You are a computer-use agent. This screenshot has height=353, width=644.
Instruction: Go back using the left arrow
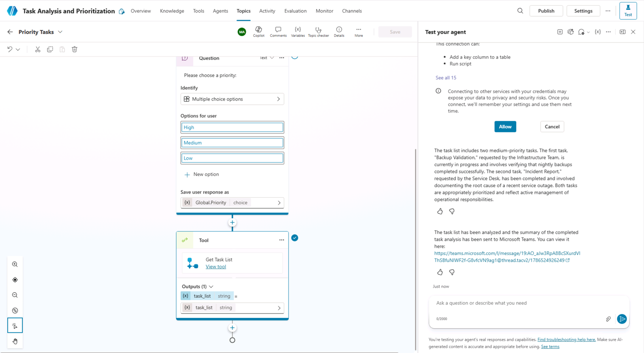10,32
